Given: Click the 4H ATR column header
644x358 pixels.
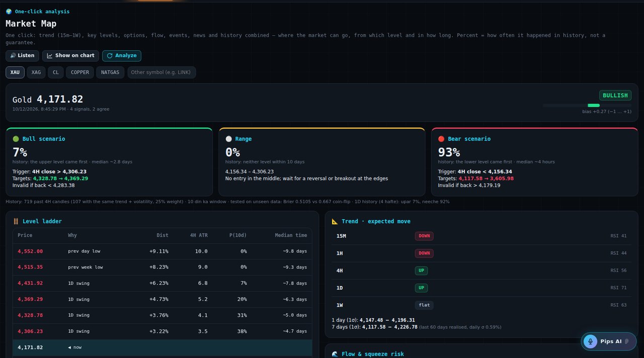Looking at the screenshot, I should 199,235.
